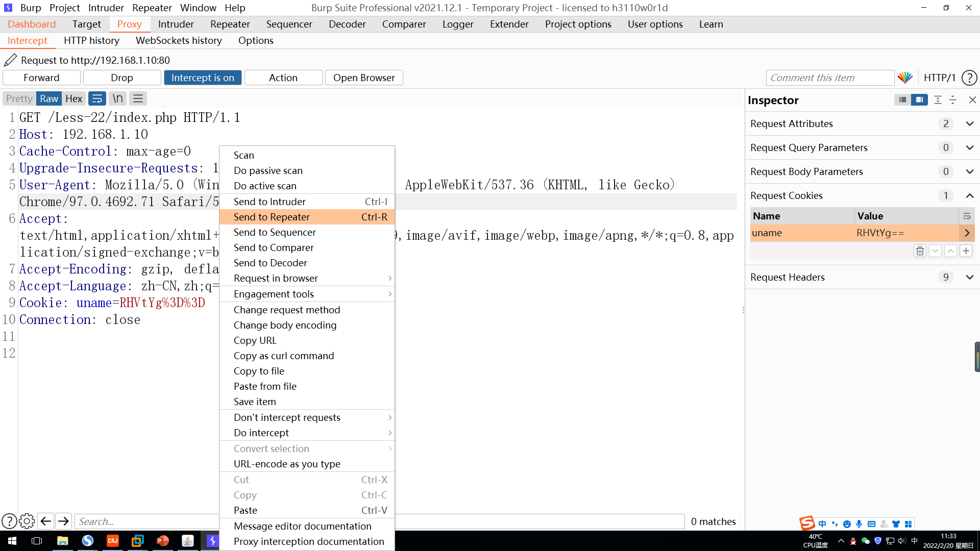Toggle word wrap in the message editor

97,98
